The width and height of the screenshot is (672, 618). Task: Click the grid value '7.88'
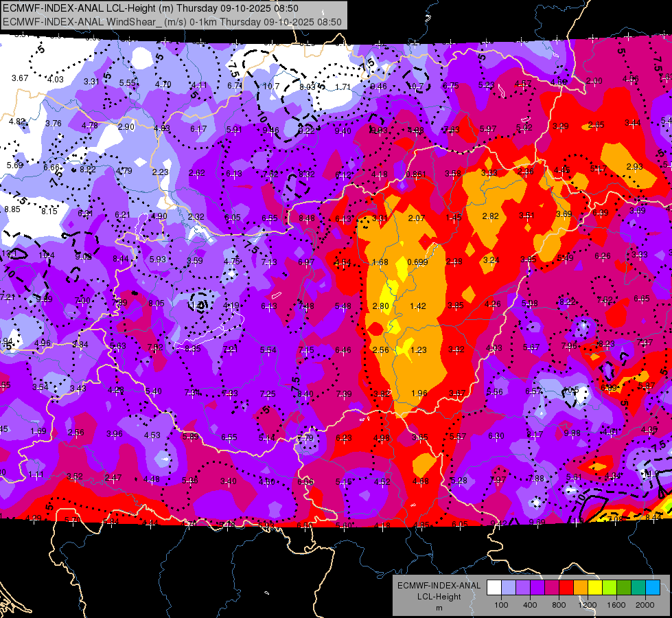pos(536,478)
